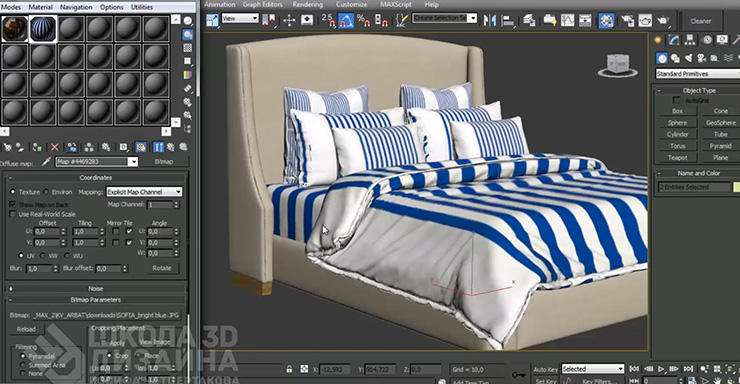
Task: Click the Render Production teapot icon
Action: pyautogui.click(x=663, y=20)
